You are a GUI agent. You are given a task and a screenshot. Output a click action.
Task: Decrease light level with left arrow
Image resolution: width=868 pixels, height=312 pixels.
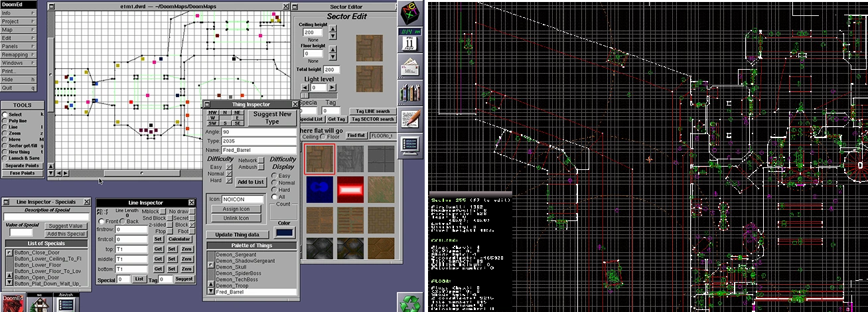click(x=306, y=87)
